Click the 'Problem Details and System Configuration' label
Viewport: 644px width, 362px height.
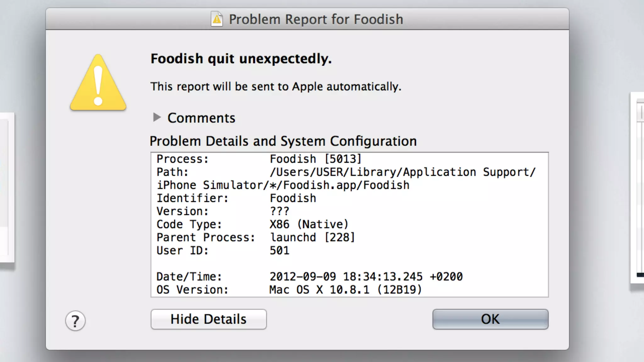pos(283,141)
